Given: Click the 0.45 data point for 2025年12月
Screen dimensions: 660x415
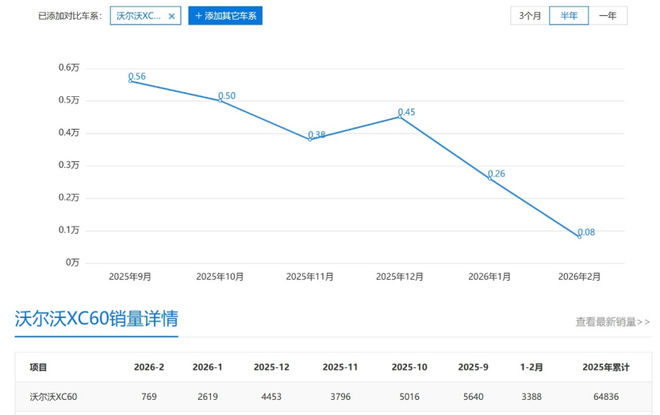Looking at the screenshot, I should point(400,117).
